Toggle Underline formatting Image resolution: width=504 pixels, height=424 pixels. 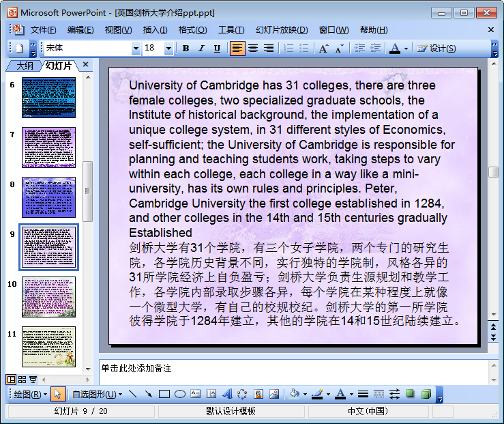(x=217, y=48)
